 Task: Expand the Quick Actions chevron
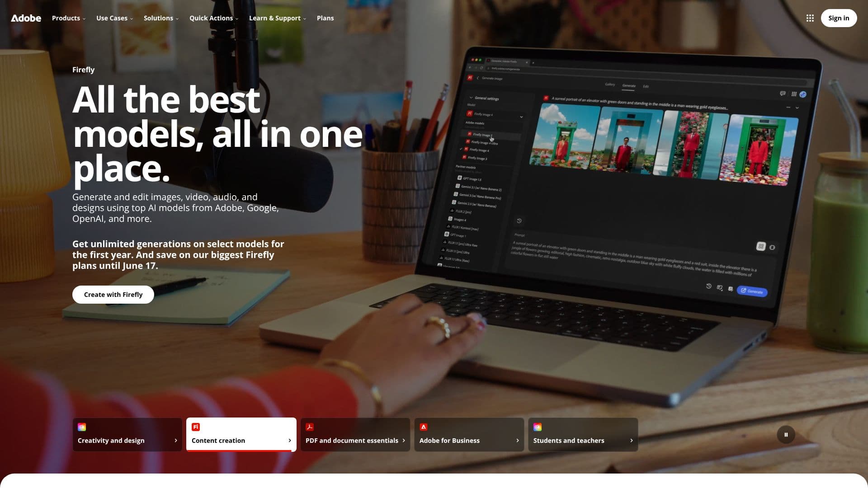click(237, 19)
